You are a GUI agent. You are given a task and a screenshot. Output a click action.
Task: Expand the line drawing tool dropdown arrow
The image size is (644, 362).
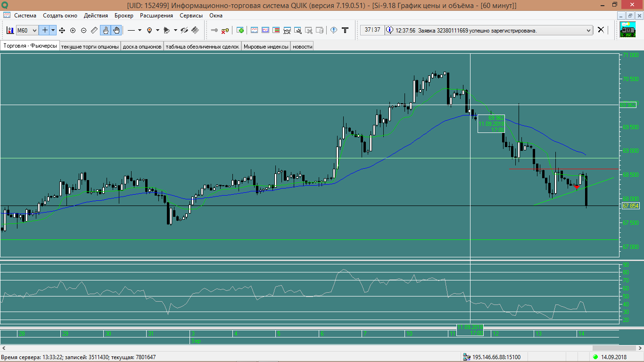point(140,30)
